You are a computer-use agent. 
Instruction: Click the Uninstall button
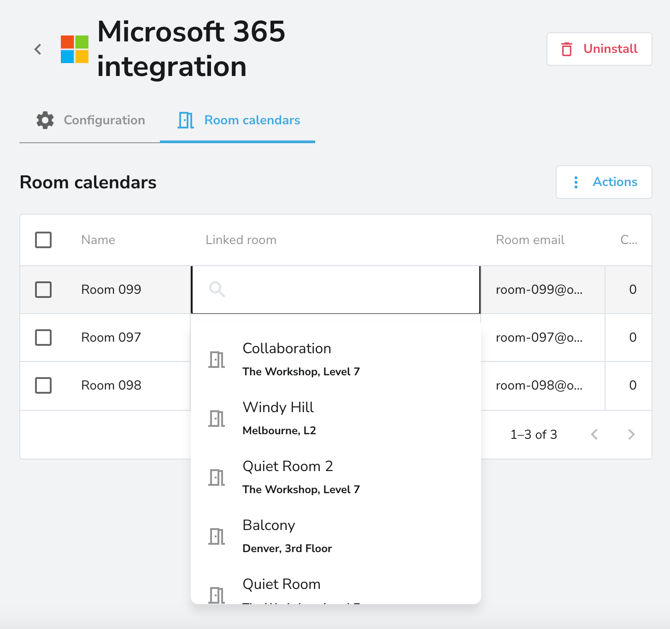599,49
